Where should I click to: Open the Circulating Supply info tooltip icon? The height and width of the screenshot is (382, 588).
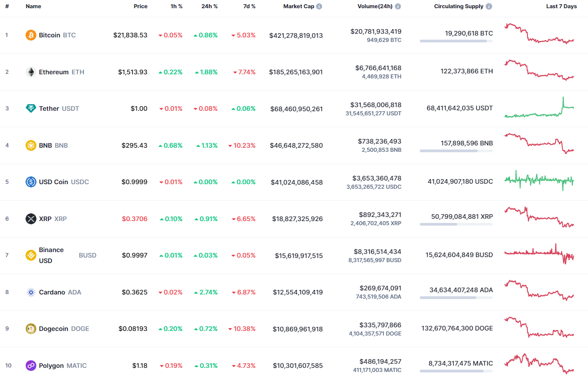pyautogui.click(x=489, y=6)
